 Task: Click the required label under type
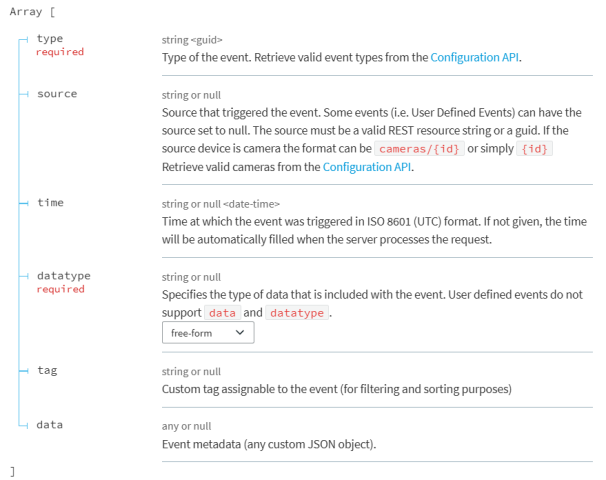tap(60, 52)
